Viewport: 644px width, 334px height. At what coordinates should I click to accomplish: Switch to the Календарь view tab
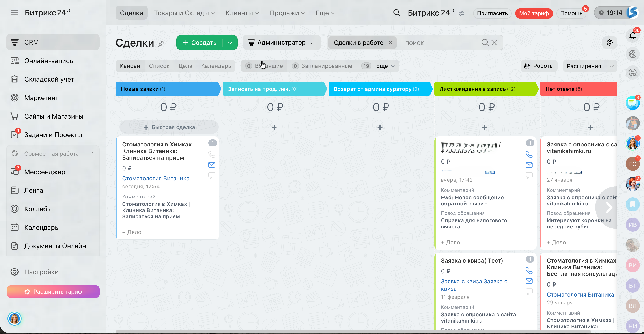click(216, 66)
